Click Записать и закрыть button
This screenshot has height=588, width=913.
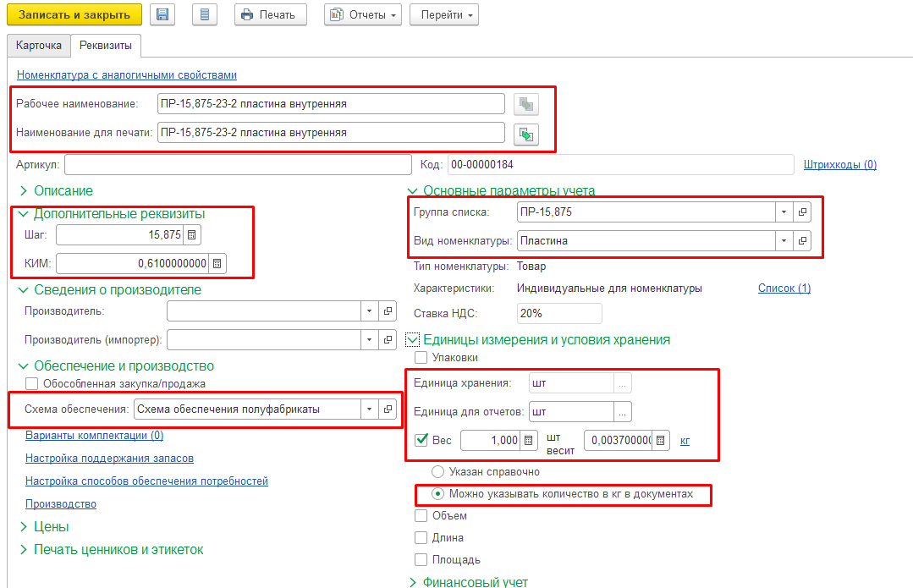[x=74, y=14]
